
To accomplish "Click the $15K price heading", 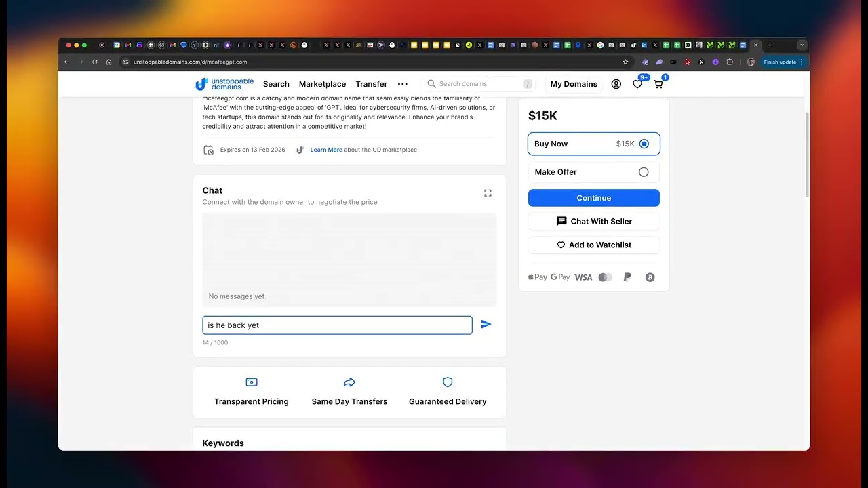I will tap(542, 116).
